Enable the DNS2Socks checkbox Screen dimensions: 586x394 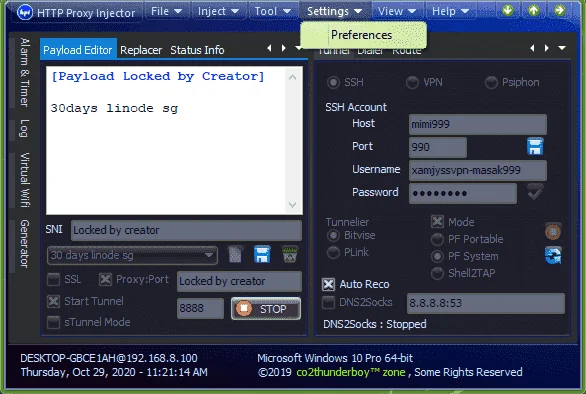(x=329, y=302)
